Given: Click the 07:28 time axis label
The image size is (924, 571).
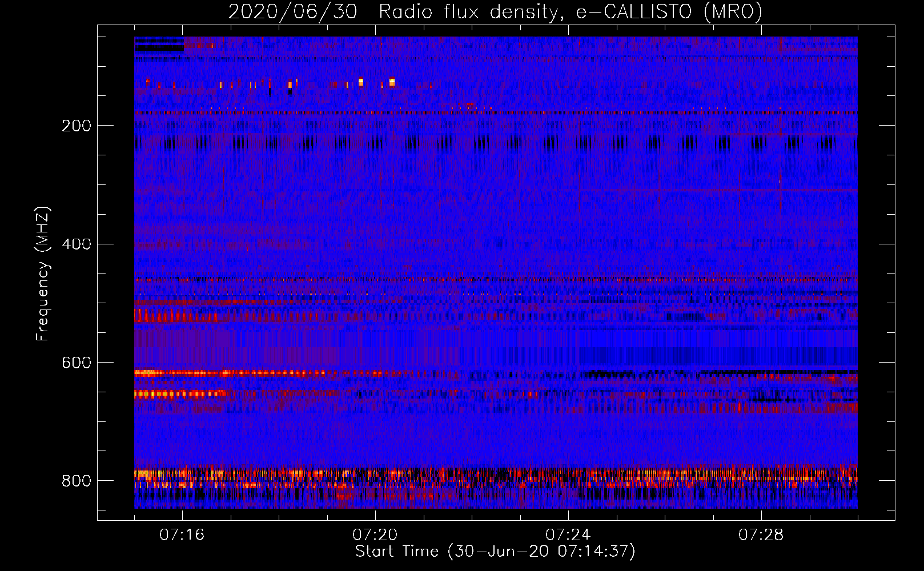Looking at the screenshot, I should pyautogui.click(x=761, y=535).
